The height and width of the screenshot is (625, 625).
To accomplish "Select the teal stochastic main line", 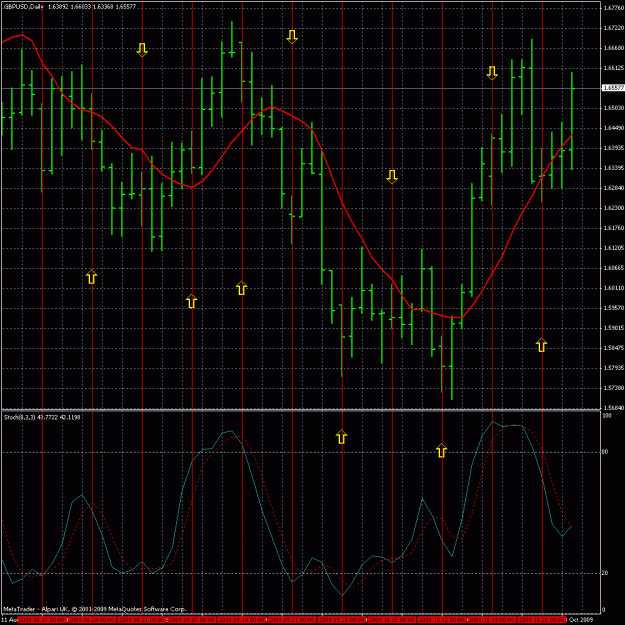I will pos(263,511).
